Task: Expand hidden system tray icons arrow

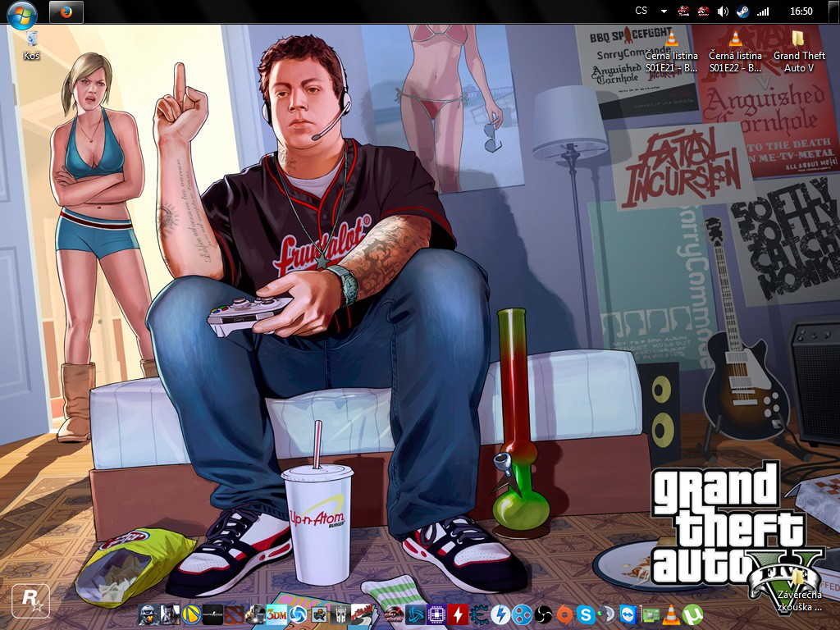Action: pos(664,11)
